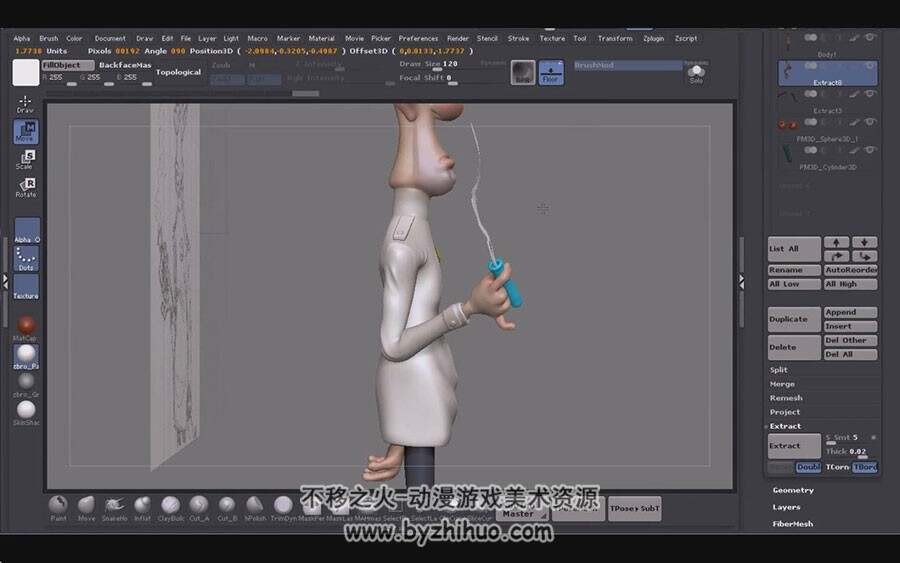Move subtool down with the down arrow
Screen dimensions: 900x563
tap(864, 242)
